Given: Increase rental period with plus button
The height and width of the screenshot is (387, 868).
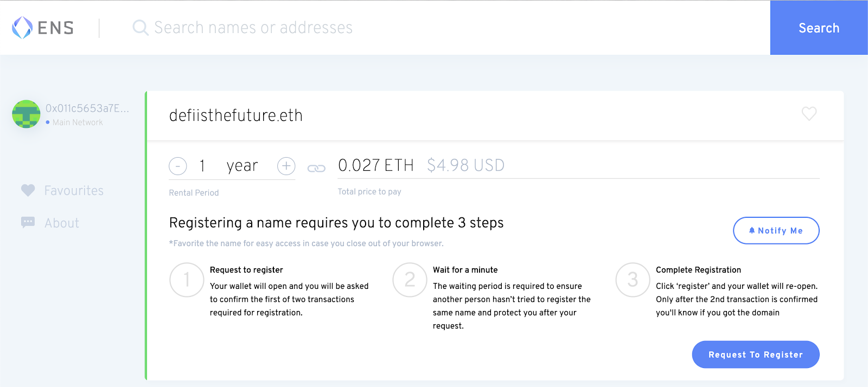Looking at the screenshot, I should pyautogui.click(x=286, y=166).
